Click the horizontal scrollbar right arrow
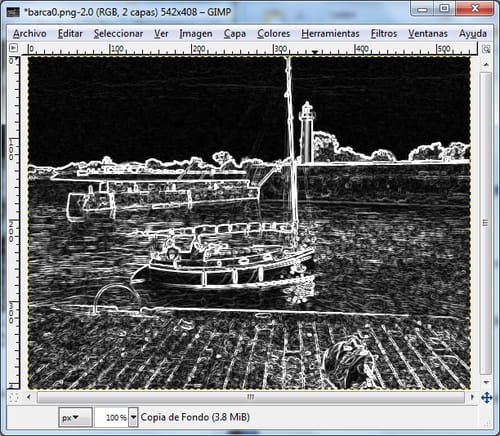Image resolution: width=500 pixels, height=436 pixels. pos(472,397)
